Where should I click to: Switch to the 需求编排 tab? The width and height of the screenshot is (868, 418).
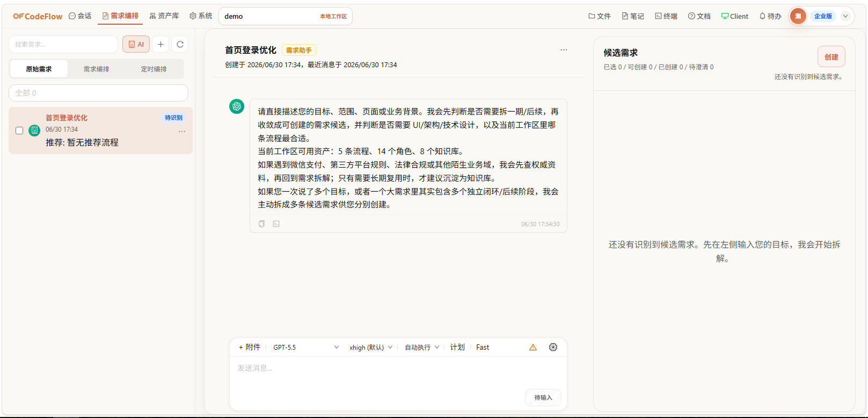[120, 16]
